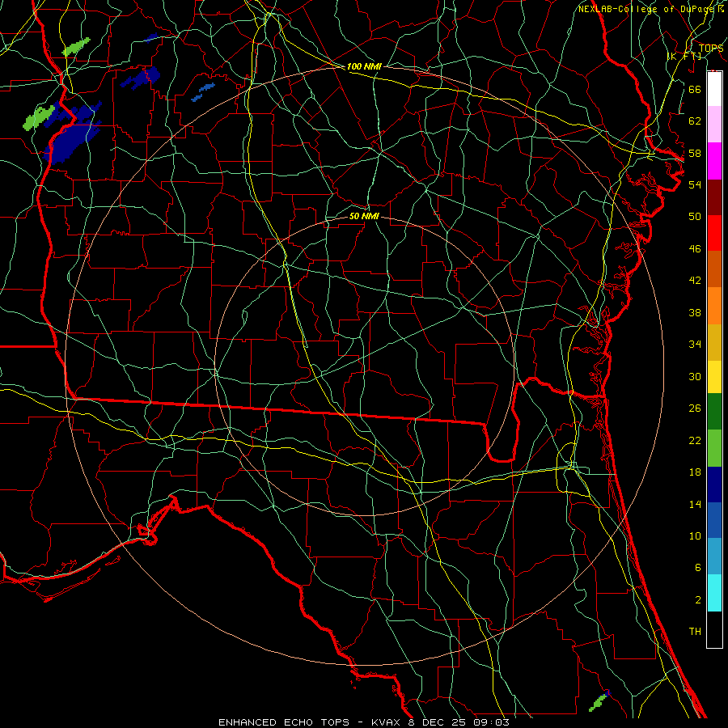
Task: Click the green echo at the bottom right
Action: click(x=598, y=702)
